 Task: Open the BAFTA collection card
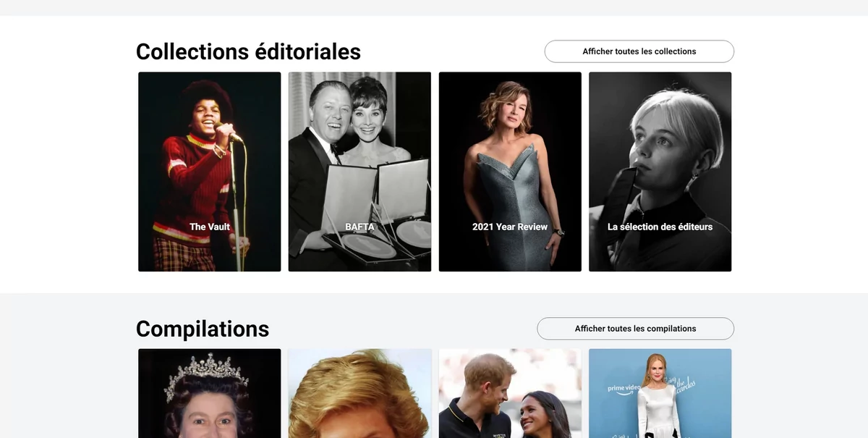click(x=359, y=172)
